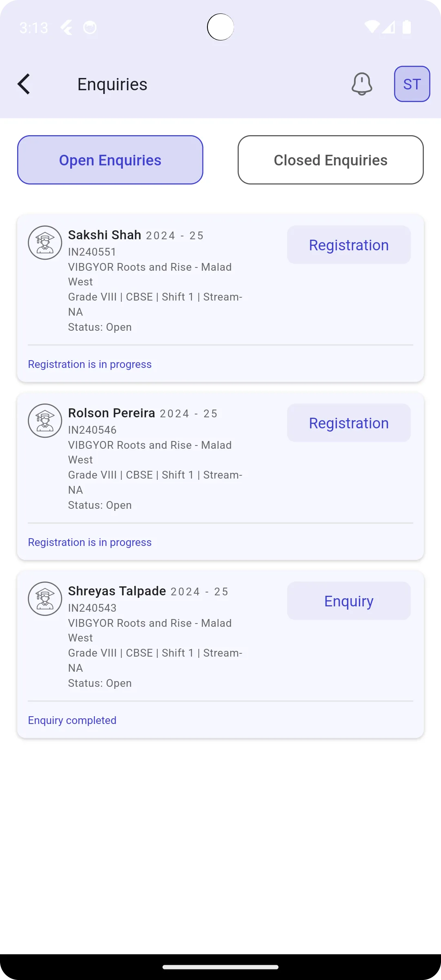Tap the "Enquiry completed" status text
This screenshot has height=980, width=441.
click(x=72, y=720)
